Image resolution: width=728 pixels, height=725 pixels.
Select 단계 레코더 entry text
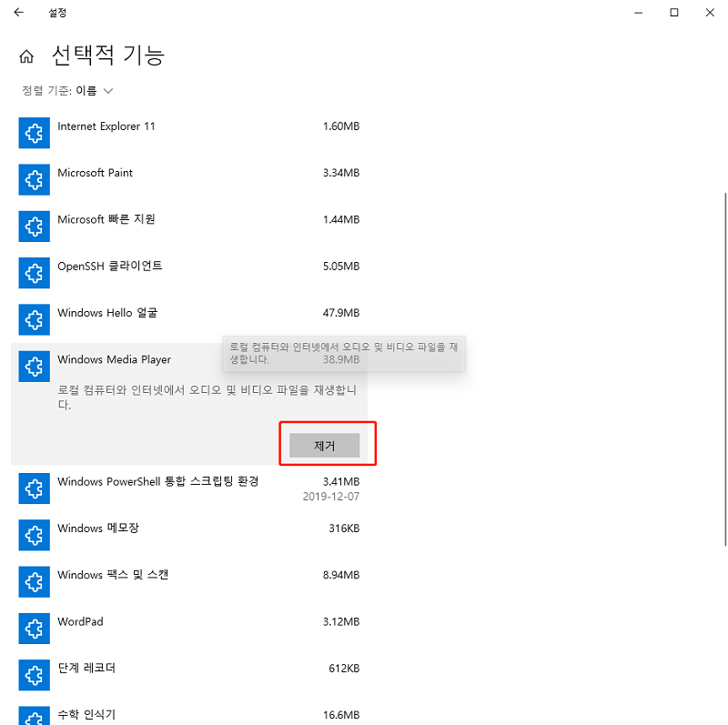pos(86,668)
